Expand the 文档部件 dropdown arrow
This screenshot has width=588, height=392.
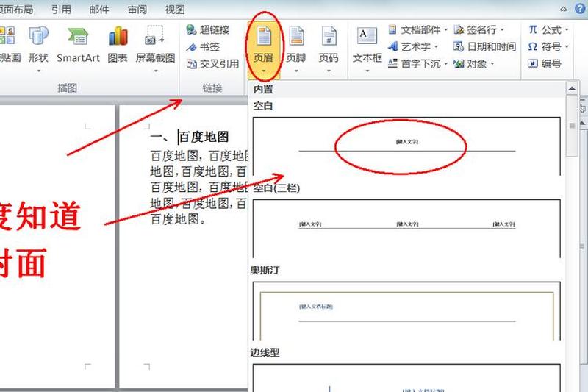pos(445,29)
